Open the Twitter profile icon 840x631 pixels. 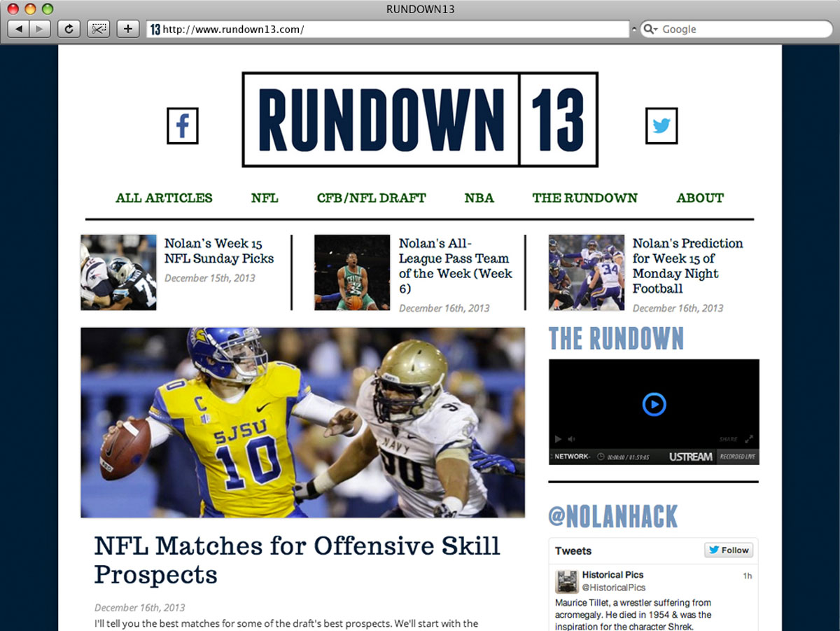point(661,126)
